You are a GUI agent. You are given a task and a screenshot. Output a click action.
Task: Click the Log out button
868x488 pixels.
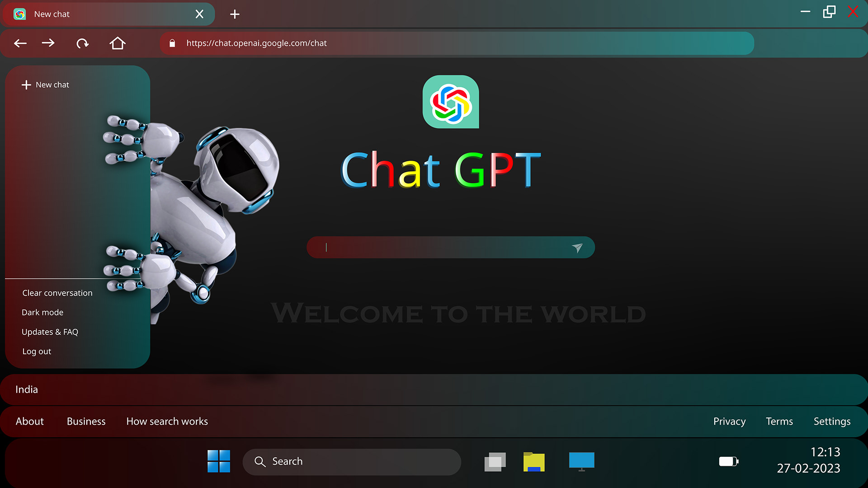coord(36,351)
